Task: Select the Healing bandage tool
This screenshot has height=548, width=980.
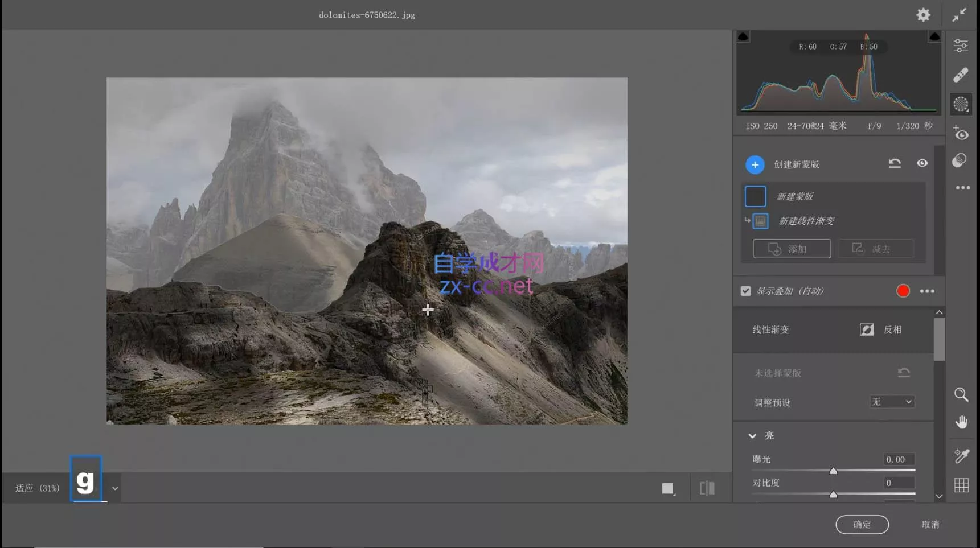Action: pyautogui.click(x=961, y=75)
